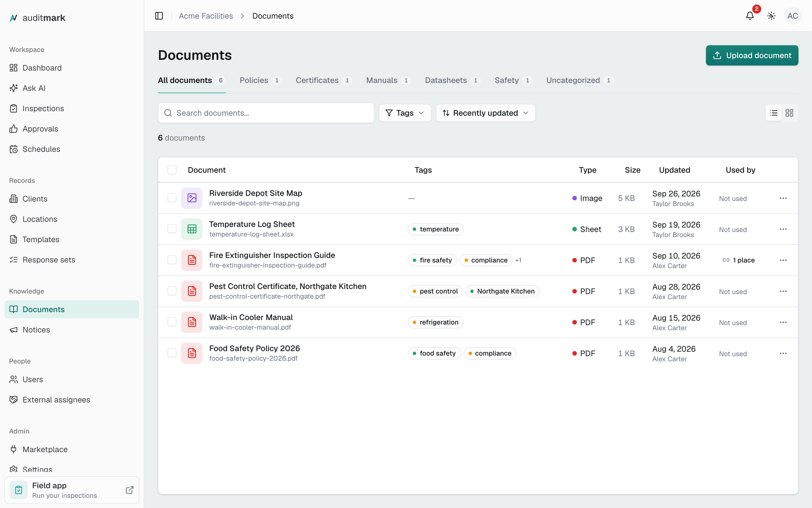Open Ask AI in the sidebar

pos(72,88)
